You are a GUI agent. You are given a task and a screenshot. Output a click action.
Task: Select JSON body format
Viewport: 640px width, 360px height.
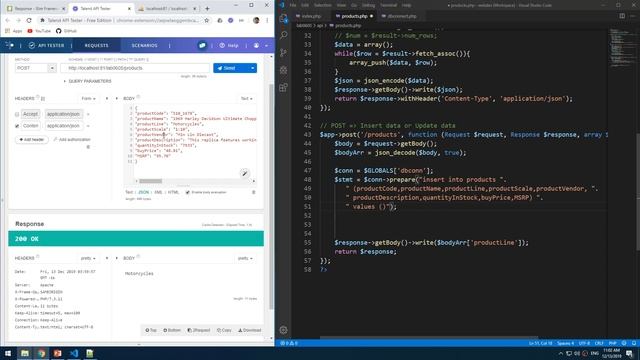[144, 192]
